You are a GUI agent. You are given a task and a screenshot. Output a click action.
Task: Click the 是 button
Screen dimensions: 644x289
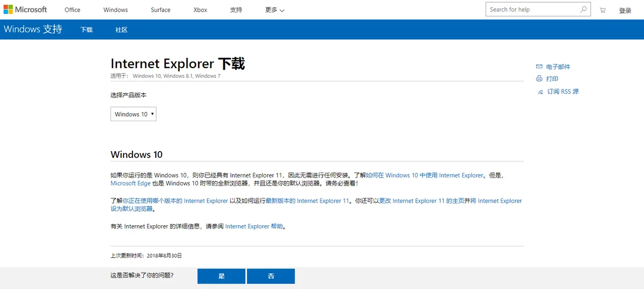[222, 276]
